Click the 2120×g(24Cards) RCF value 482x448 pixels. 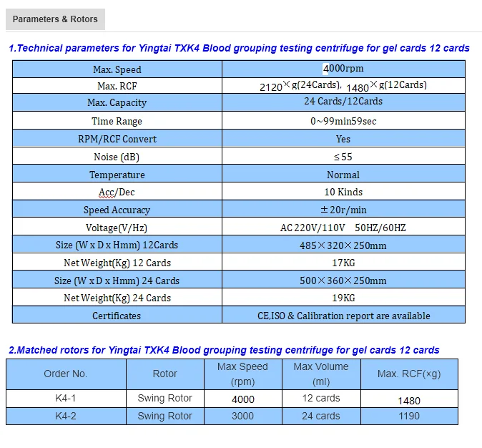pyautogui.click(x=300, y=86)
